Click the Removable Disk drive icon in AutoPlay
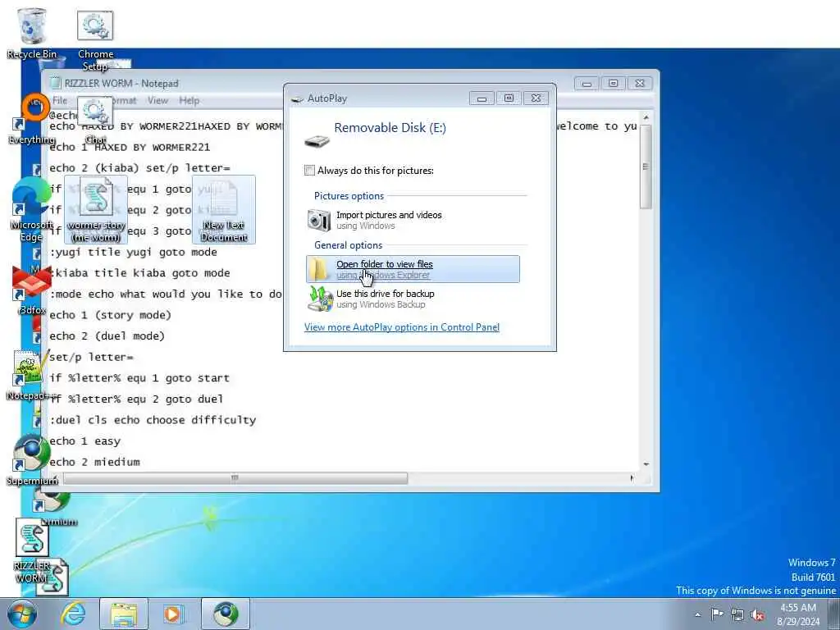The height and width of the screenshot is (630, 840). tap(317, 141)
